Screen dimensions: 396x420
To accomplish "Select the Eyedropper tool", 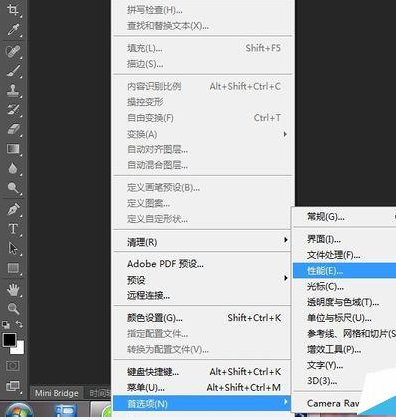I will pos(13,30).
